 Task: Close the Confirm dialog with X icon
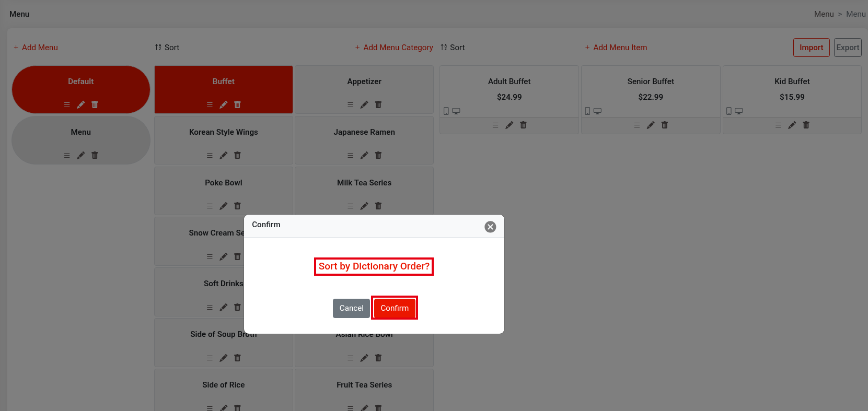pos(490,227)
